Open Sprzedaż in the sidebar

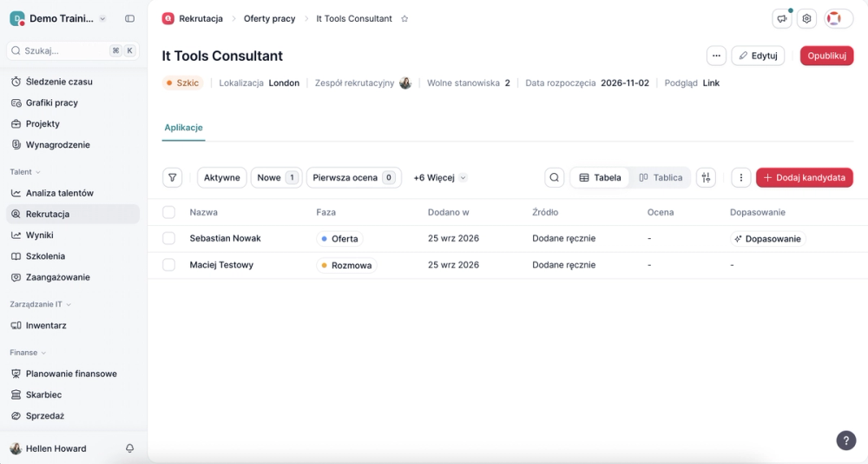coord(73,415)
